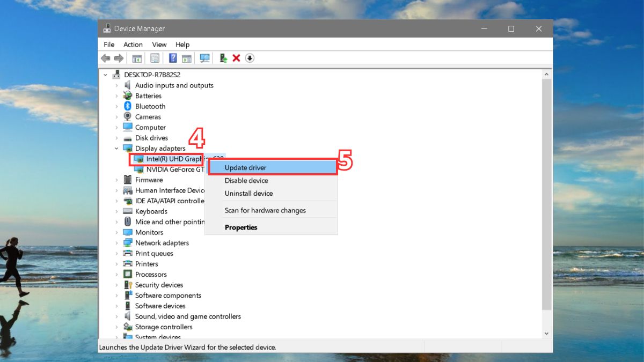Click the Processors category icon
The width and height of the screenshot is (644, 362).
128,274
